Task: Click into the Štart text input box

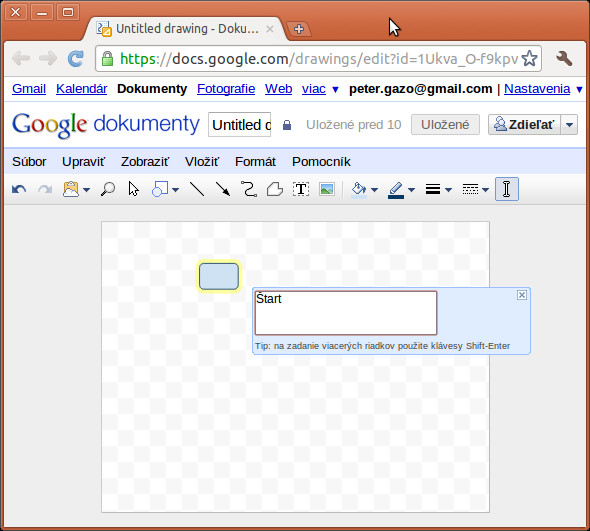Action: click(x=346, y=313)
